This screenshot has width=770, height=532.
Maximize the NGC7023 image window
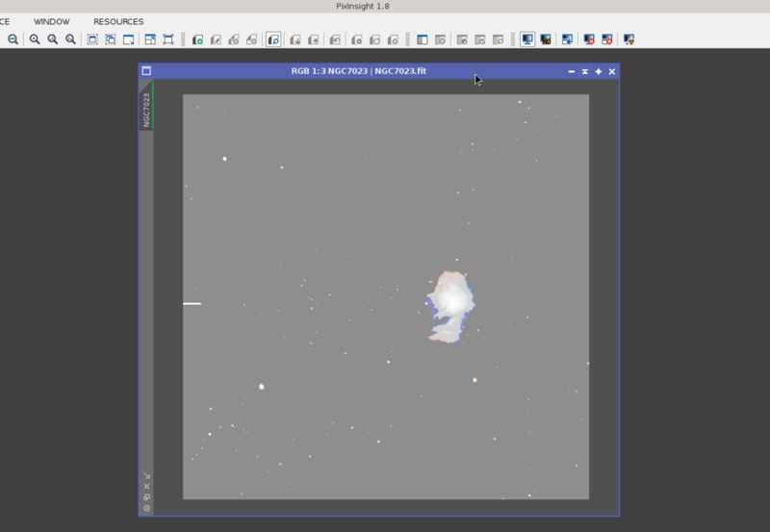tap(598, 71)
